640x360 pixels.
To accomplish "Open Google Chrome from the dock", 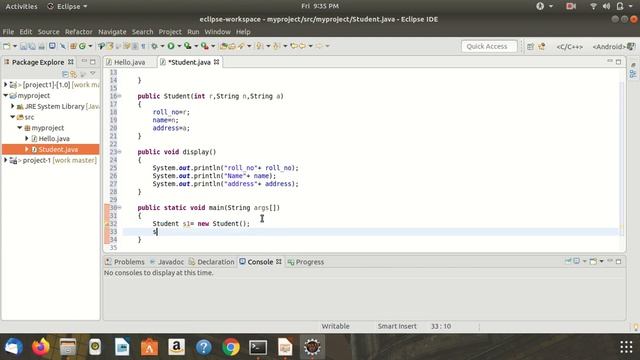I will point(231,347).
